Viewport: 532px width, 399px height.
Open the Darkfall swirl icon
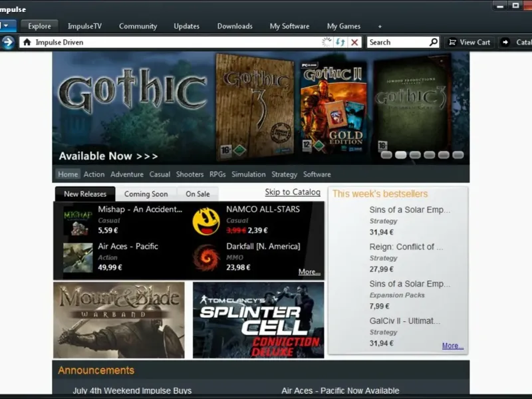pyautogui.click(x=206, y=258)
